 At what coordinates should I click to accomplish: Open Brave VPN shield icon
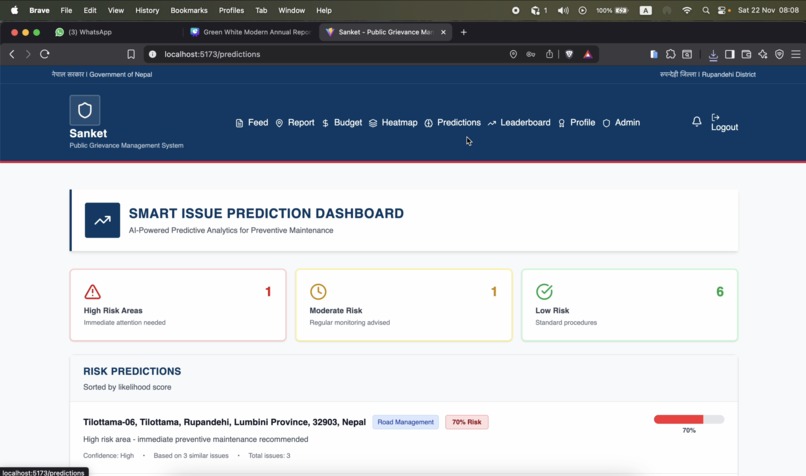[x=779, y=54]
